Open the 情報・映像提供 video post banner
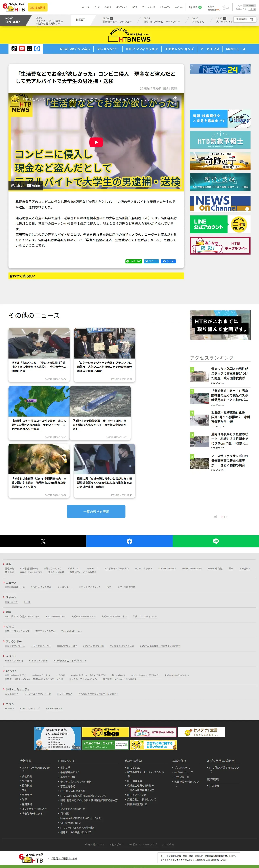This screenshot has height=868, width=259. click(x=220, y=118)
